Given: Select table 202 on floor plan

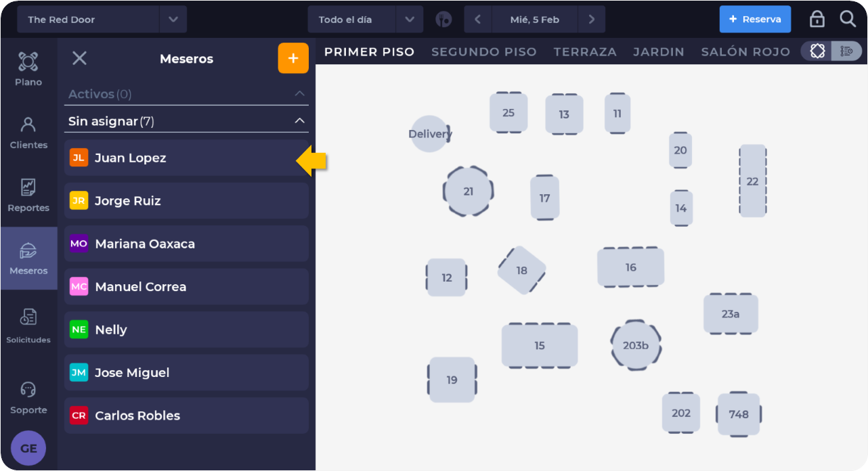Looking at the screenshot, I should tap(680, 413).
